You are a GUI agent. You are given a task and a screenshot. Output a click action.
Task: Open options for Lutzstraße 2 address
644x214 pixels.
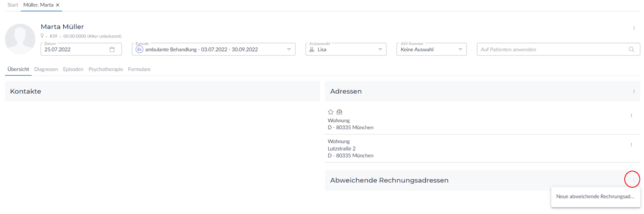coord(631,145)
